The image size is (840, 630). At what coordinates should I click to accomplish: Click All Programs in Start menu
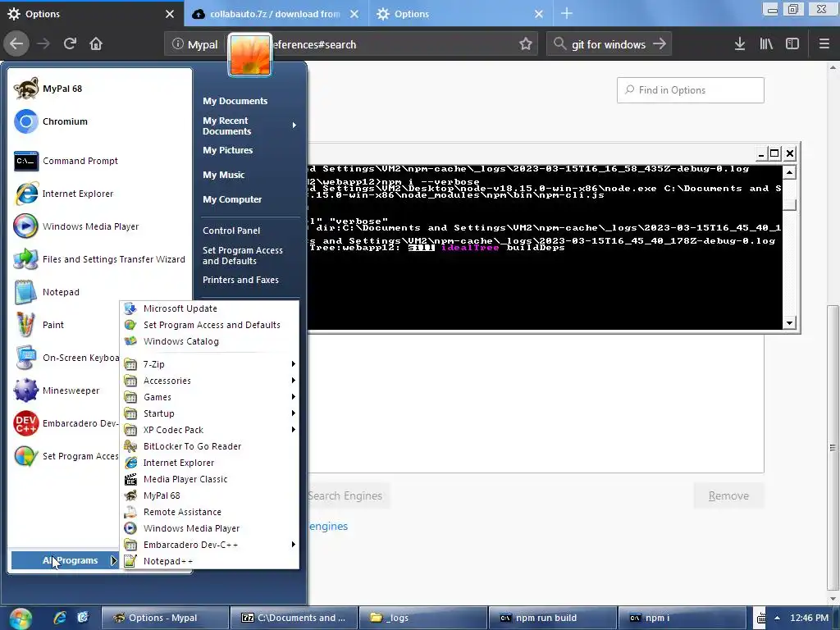coord(64,560)
